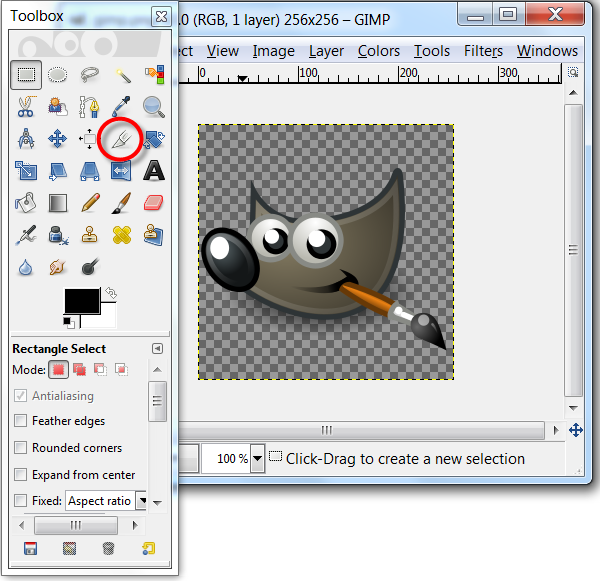Open the Colors menu
Screen dimensions: 600x581
pos(379,51)
